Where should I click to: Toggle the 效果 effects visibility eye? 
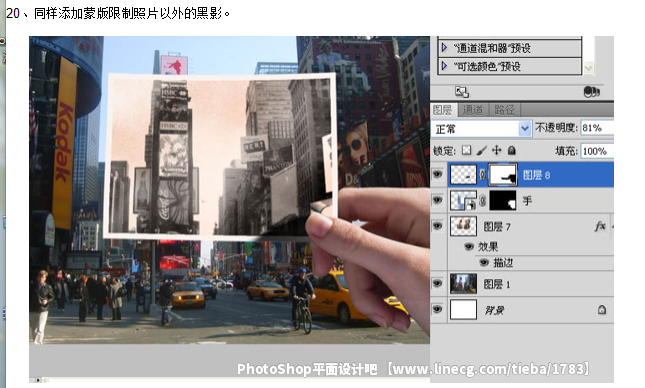pos(469,246)
